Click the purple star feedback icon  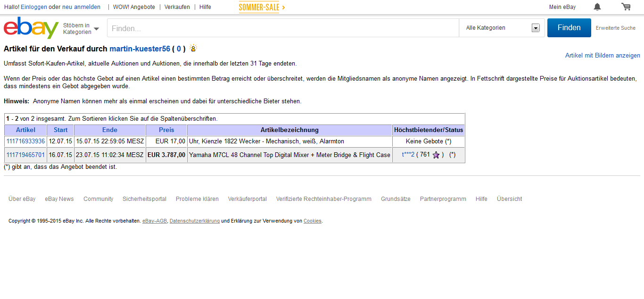pyautogui.click(x=436, y=155)
